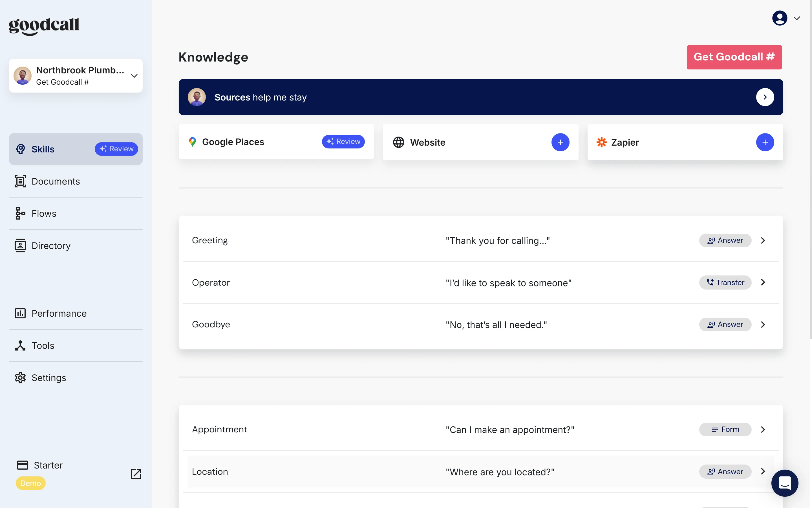
Task: Click the Demo badge under Starter
Action: [x=30, y=483]
